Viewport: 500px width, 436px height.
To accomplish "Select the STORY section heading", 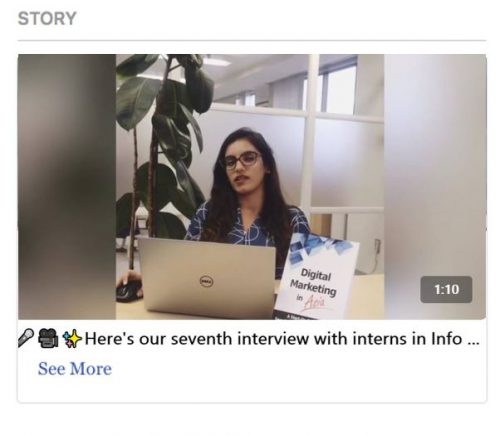I will coord(47,18).
